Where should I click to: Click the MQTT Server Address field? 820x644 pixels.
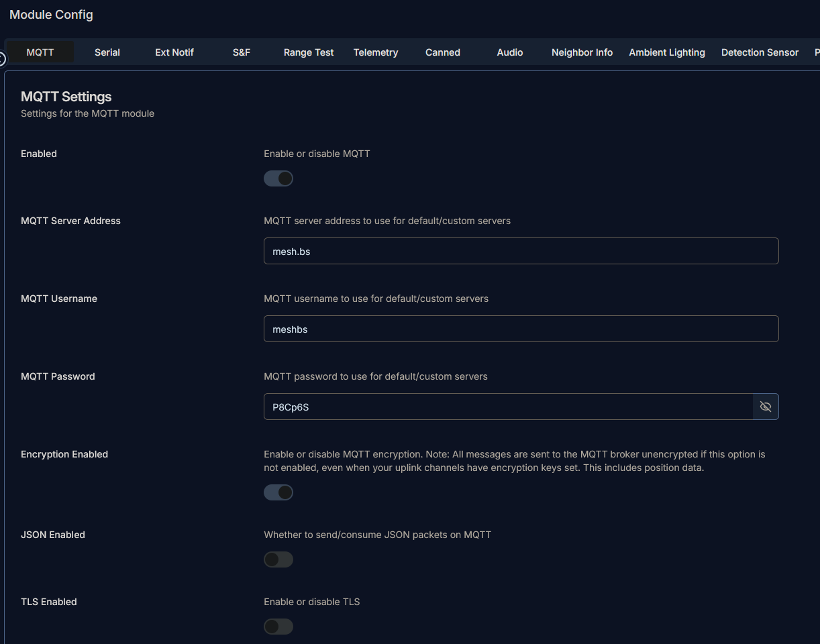click(x=521, y=251)
